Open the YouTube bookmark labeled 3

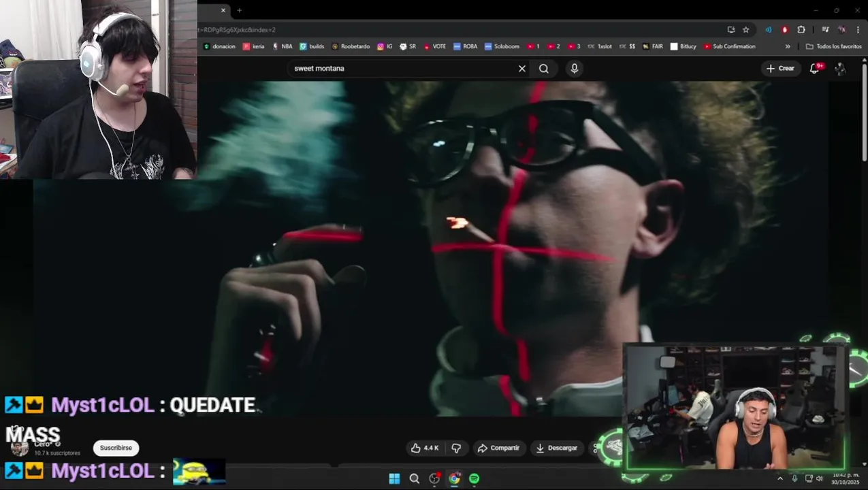574,46
